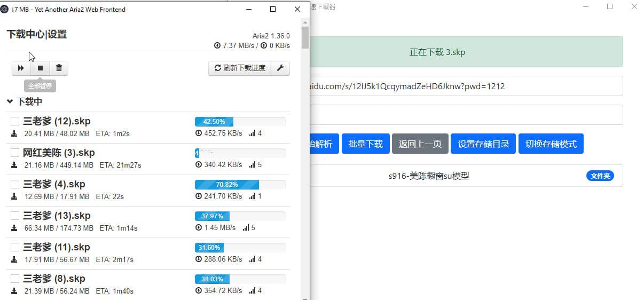Tick checkbox for 三老爹 (4).skp
This screenshot has width=644, height=300.
tap(15, 184)
